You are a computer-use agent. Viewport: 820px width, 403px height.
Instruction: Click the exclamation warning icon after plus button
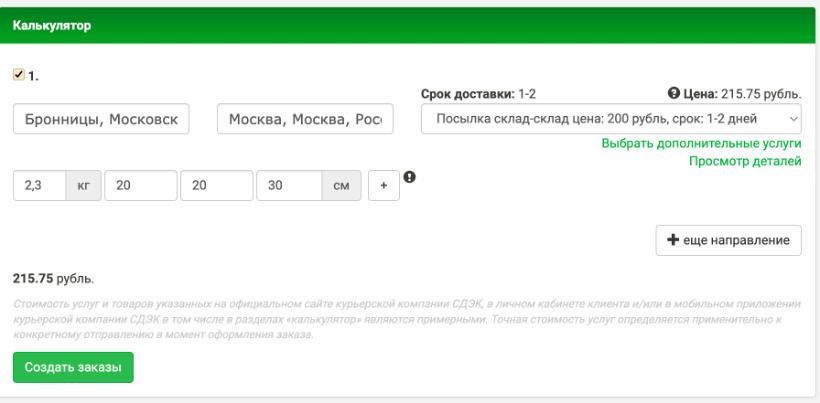(409, 178)
